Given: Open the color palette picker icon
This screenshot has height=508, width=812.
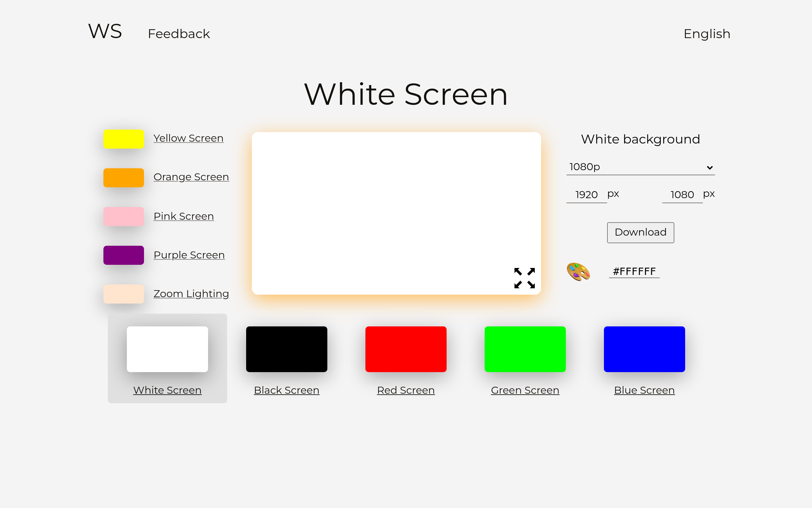Looking at the screenshot, I should 578,271.
